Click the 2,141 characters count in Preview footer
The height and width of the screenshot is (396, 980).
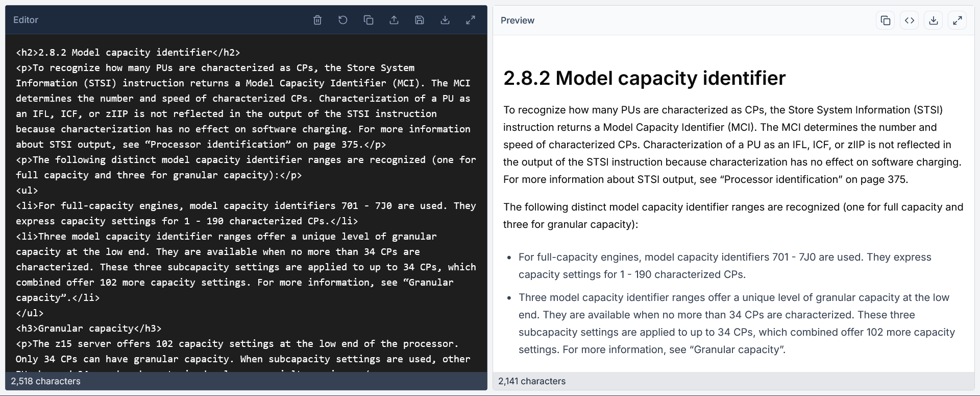(532, 381)
